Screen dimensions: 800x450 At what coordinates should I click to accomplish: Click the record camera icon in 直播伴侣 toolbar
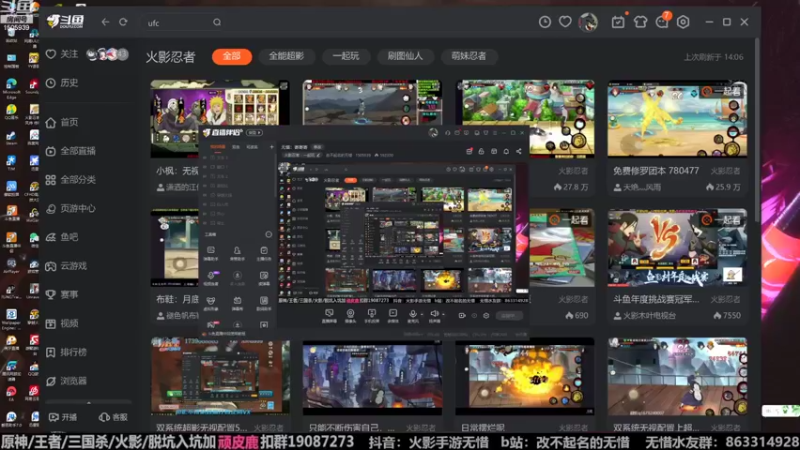tap(462, 315)
